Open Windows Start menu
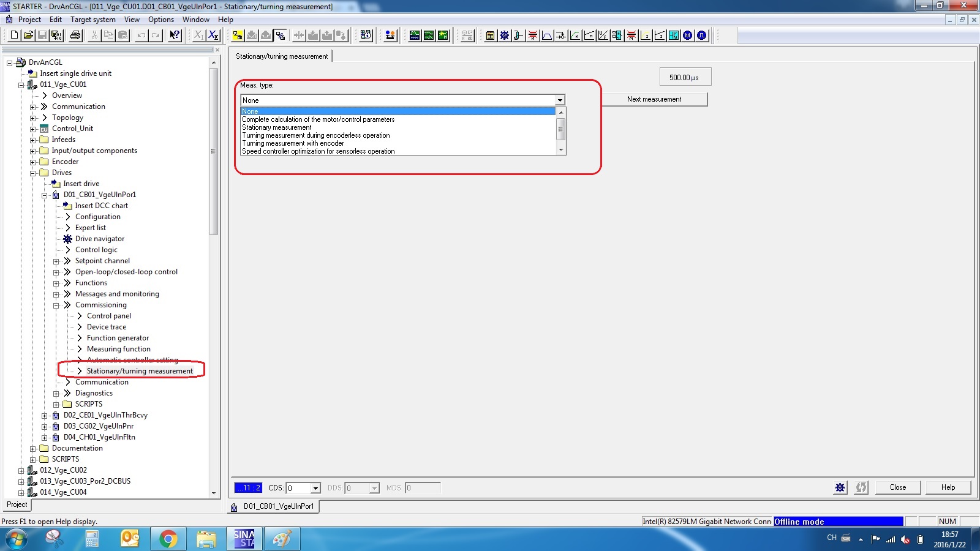The height and width of the screenshot is (551, 980). pos(17,539)
